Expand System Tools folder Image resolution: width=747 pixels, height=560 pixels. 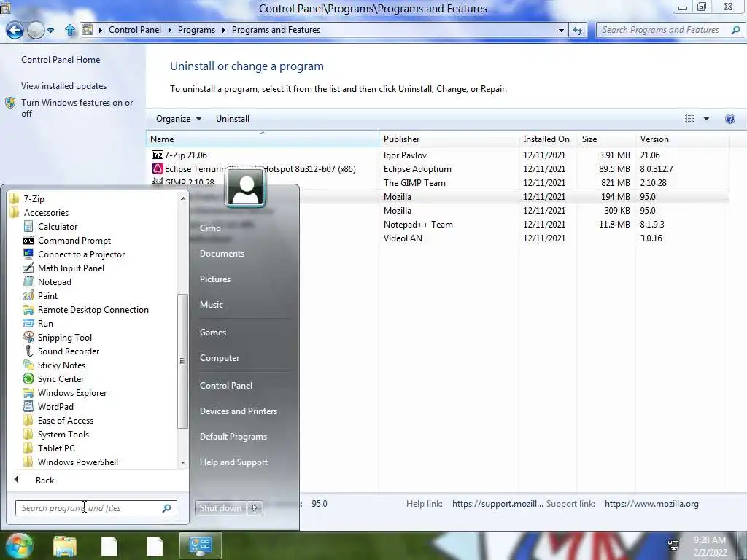(63, 435)
